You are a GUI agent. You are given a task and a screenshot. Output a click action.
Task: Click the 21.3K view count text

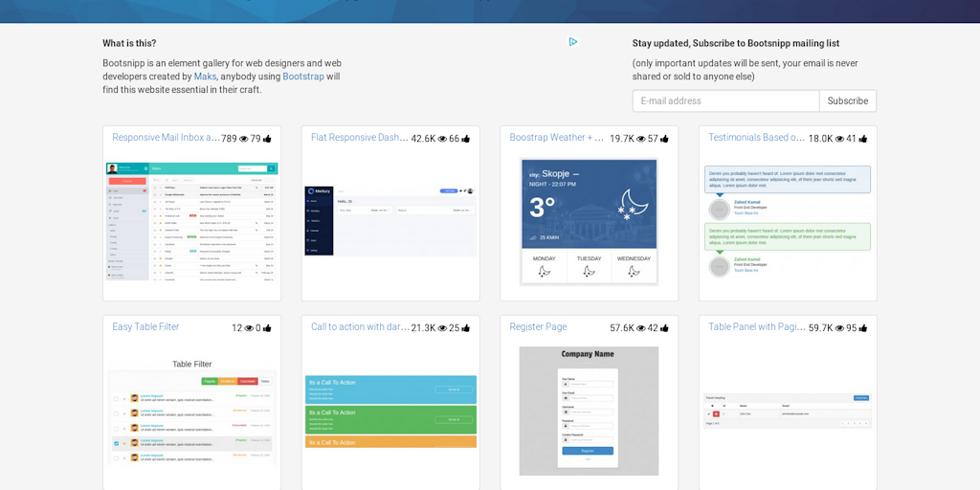click(x=423, y=328)
